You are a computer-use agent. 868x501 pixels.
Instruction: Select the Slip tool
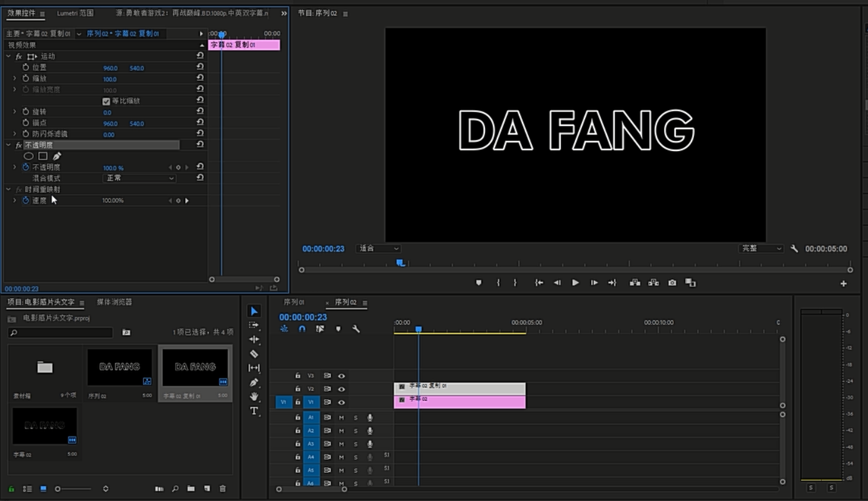(x=253, y=368)
